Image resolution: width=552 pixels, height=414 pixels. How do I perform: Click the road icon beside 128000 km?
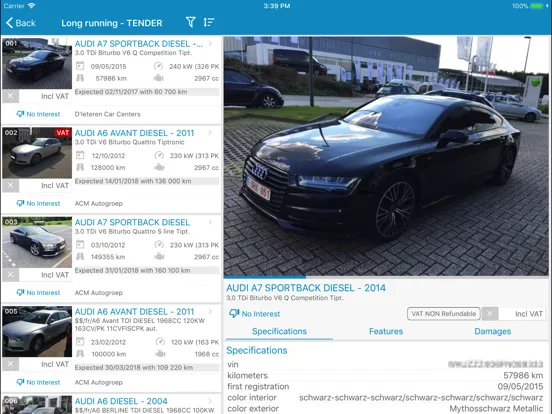pyautogui.click(x=80, y=167)
